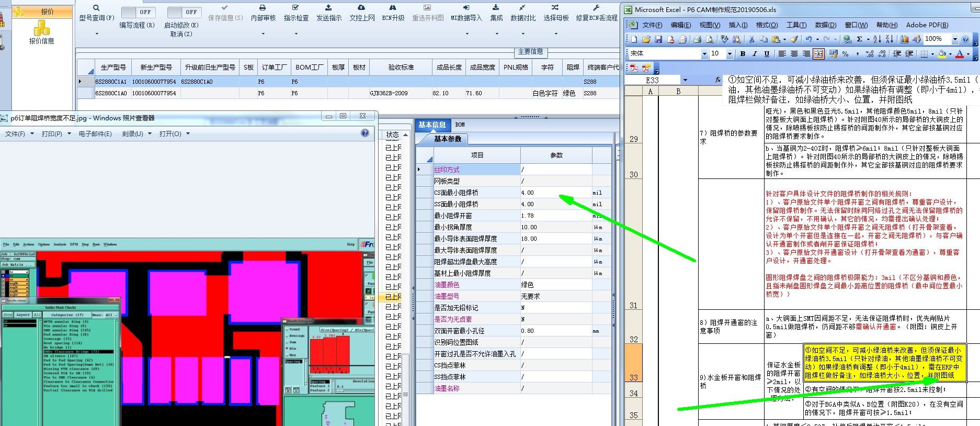This screenshot has height=426, width=980.
Task: Switch to the BOM tab
Action: tap(460, 125)
